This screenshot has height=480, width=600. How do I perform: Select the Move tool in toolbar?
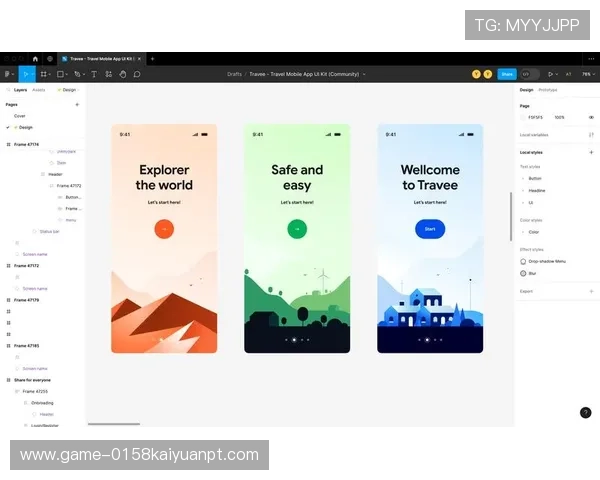tap(26, 74)
